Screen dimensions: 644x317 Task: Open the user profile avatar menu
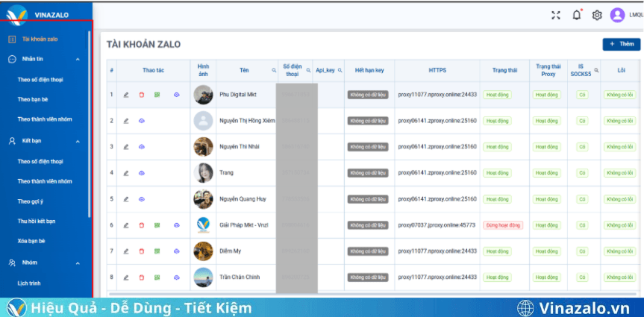point(617,15)
